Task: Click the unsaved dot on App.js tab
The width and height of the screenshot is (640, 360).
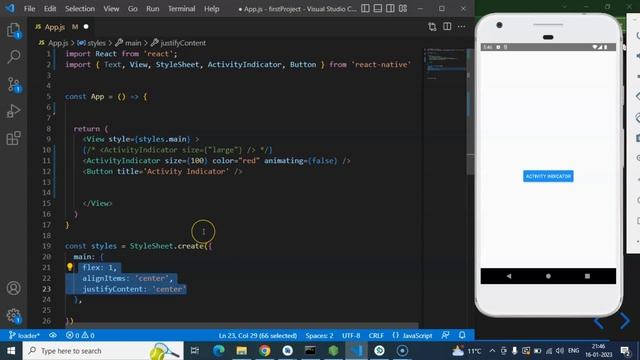Action: point(86,27)
